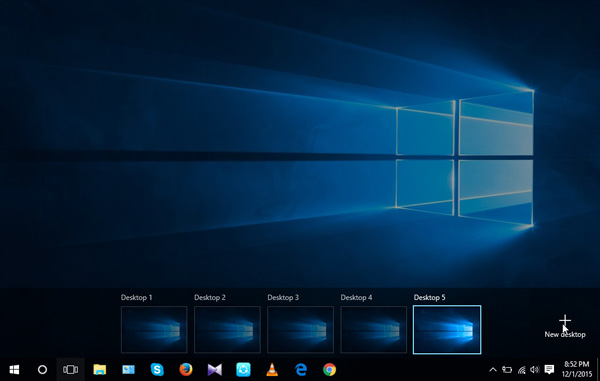
Task: Launch Skype from the taskbar
Action: 157,370
